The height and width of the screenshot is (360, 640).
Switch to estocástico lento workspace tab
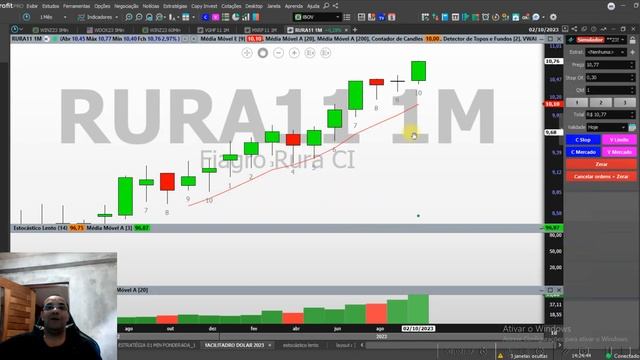pos(300,345)
